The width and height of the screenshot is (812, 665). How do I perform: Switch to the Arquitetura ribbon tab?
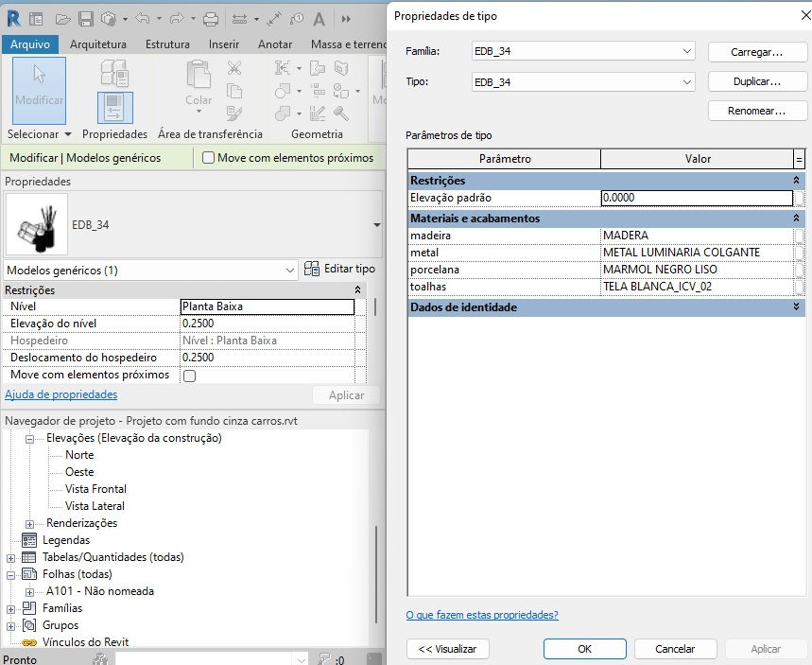pyautogui.click(x=98, y=44)
